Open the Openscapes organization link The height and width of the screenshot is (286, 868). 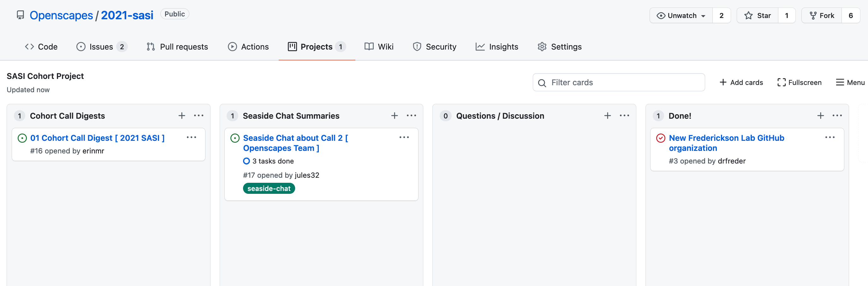click(x=61, y=15)
